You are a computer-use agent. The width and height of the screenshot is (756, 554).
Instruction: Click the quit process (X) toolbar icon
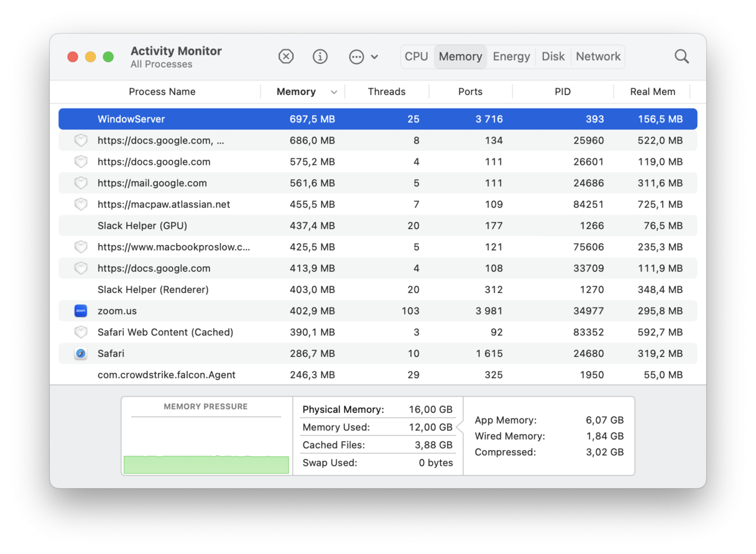coord(286,56)
